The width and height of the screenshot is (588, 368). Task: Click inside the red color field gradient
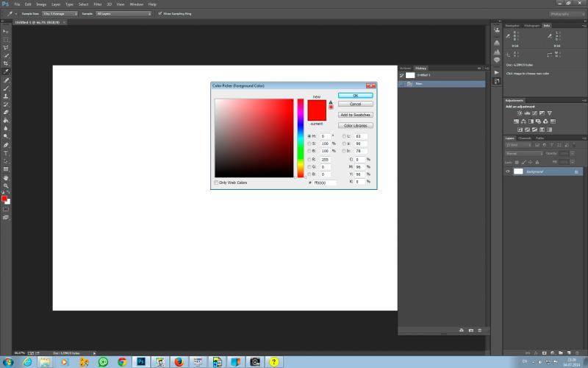(254, 138)
